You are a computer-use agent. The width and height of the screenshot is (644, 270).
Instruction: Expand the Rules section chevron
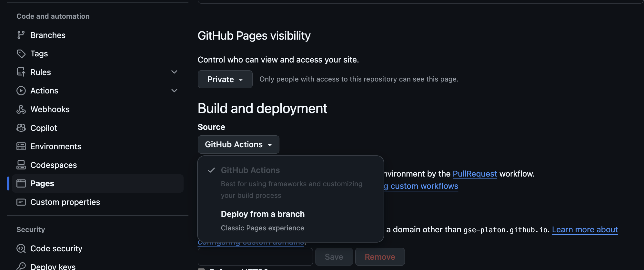click(x=174, y=72)
